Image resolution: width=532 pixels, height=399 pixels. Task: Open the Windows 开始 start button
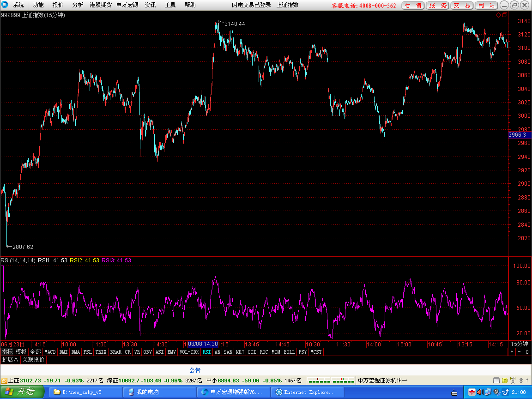22,392
